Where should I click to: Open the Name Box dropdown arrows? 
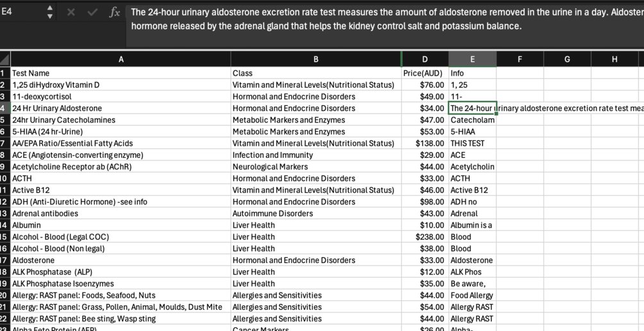(x=50, y=12)
